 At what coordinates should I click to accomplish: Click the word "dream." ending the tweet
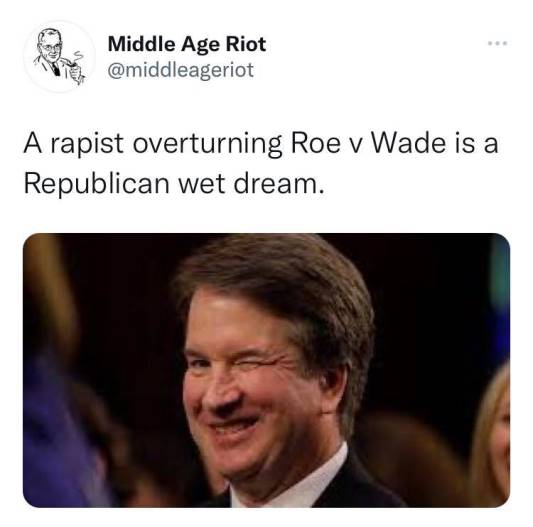coord(279,184)
